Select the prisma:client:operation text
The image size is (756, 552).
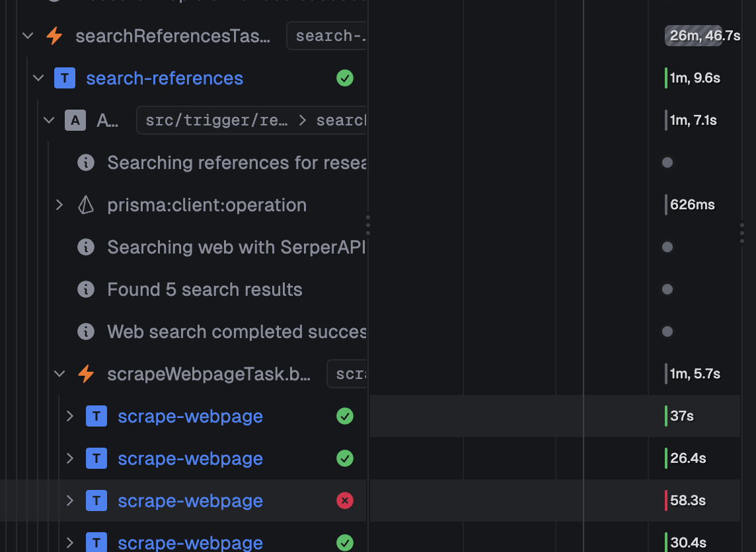(x=207, y=205)
